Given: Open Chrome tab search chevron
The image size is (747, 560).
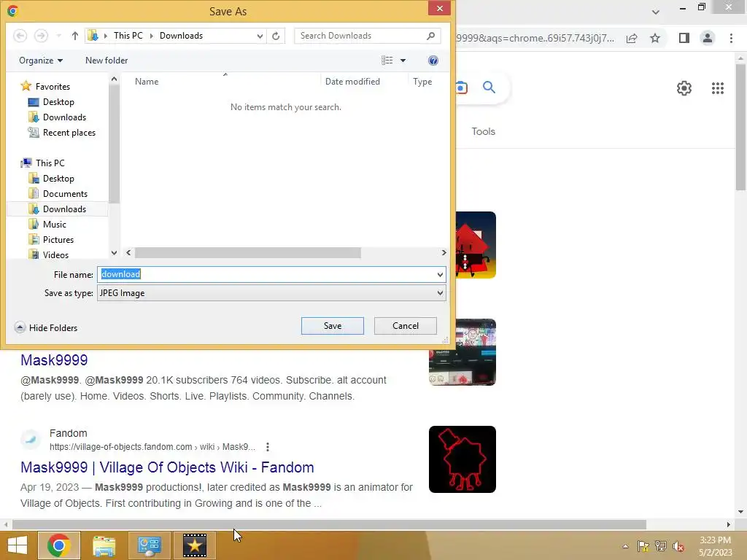Looking at the screenshot, I should click(656, 12).
